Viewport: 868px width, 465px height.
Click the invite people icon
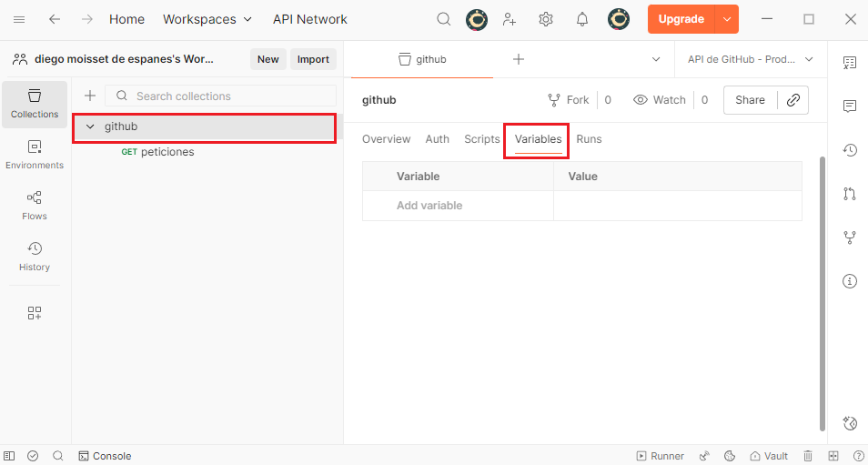click(x=510, y=19)
